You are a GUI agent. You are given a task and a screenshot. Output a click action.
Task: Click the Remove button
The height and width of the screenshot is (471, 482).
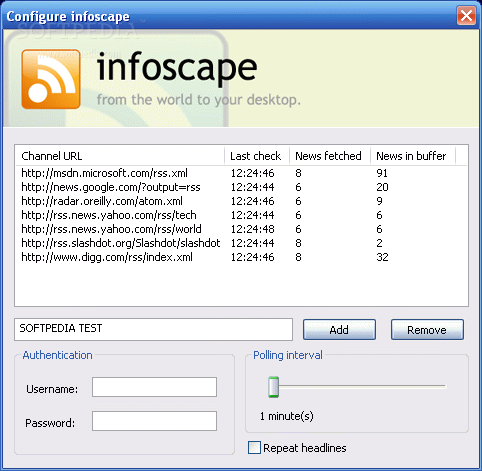(x=427, y=330)
